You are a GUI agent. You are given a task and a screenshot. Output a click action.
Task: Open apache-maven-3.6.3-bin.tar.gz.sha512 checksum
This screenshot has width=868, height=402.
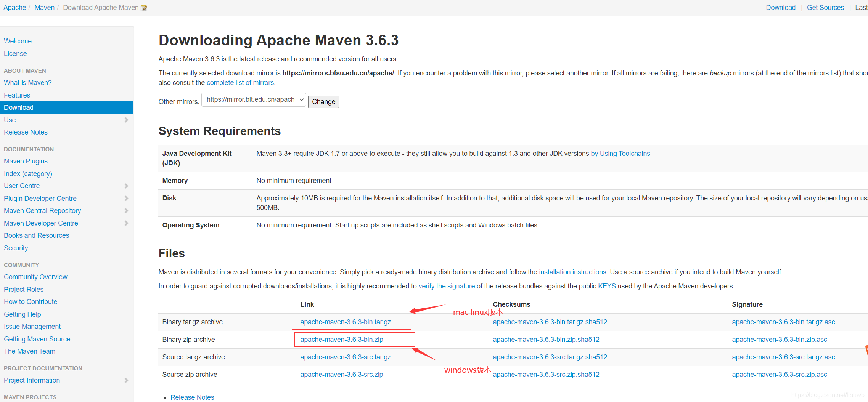(550, 322)
